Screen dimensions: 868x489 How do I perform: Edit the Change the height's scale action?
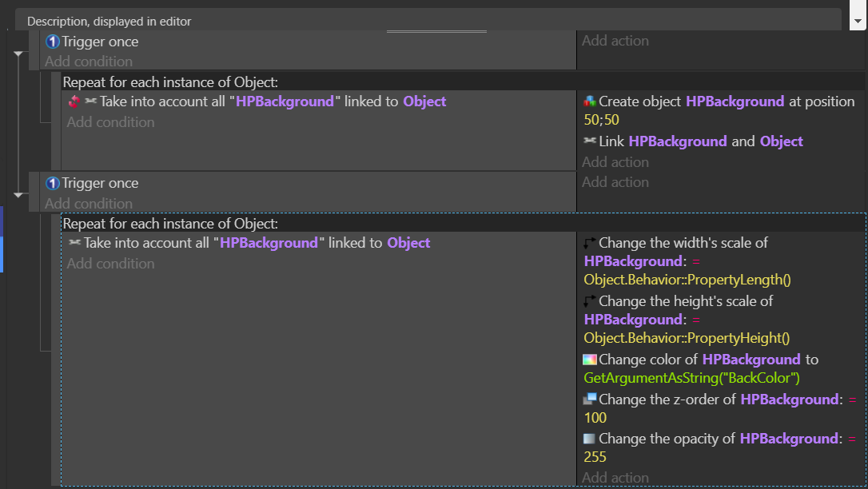[687, 319]
